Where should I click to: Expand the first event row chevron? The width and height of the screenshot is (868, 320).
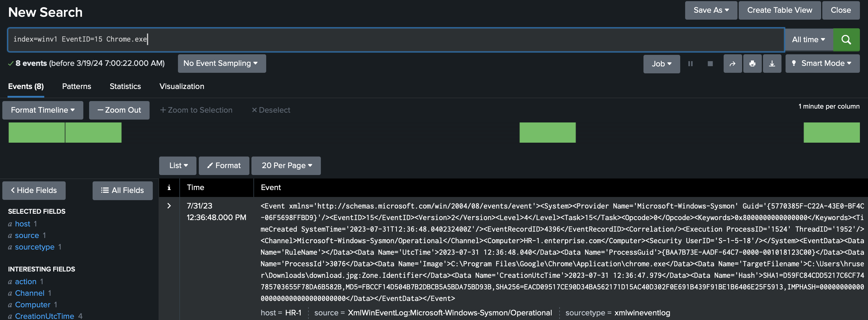169,206
